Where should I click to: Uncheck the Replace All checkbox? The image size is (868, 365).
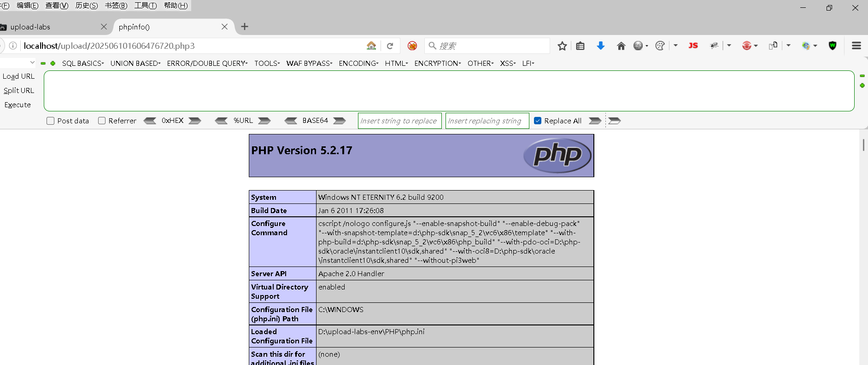click(538, 121)
